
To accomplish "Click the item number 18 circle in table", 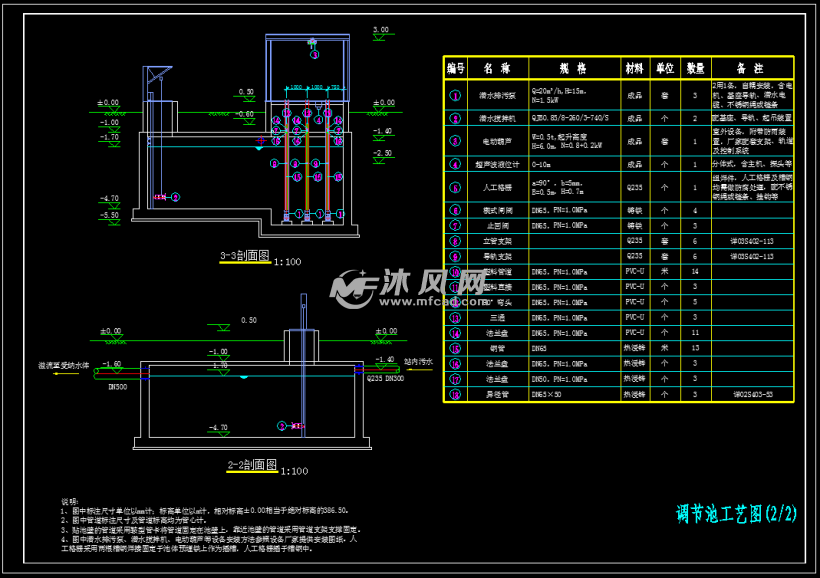I will [x=455, y=394].
